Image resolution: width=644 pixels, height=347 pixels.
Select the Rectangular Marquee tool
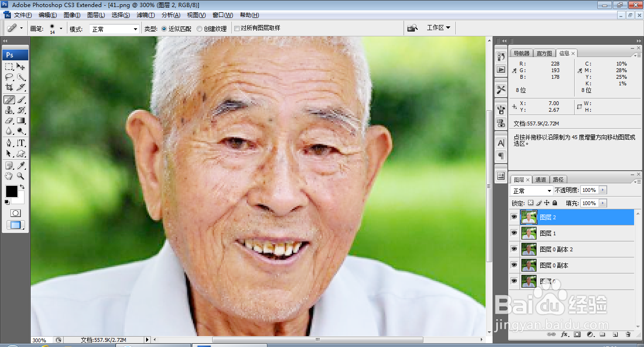(9, 66)
